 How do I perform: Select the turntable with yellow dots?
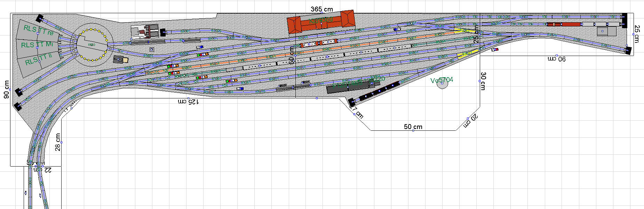pyautogui.click(x=92, y=45)
